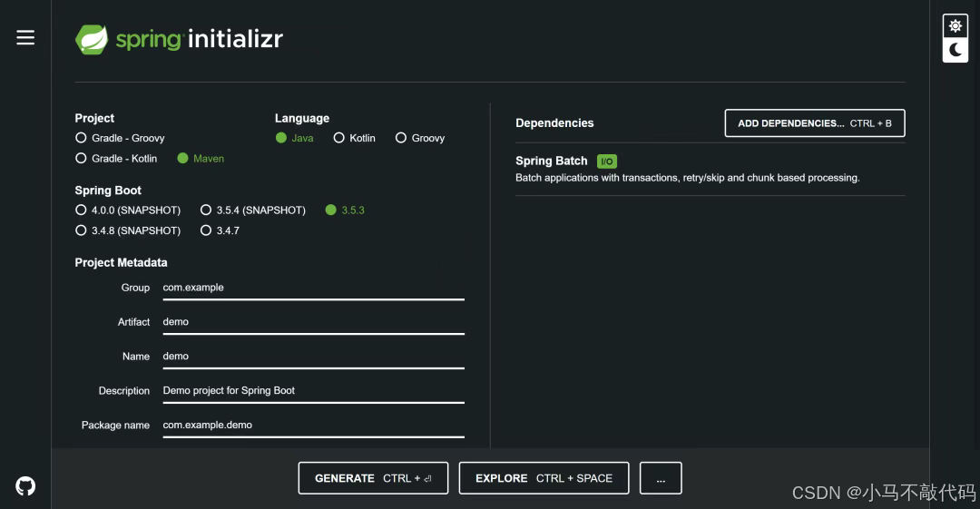Screen dimensions: 980x509
Task: Edit the Description field
Action: 313,391
